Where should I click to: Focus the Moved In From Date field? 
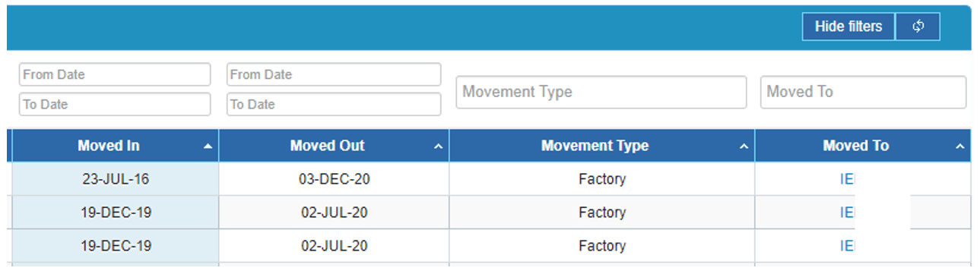click(x=115, y=74)
